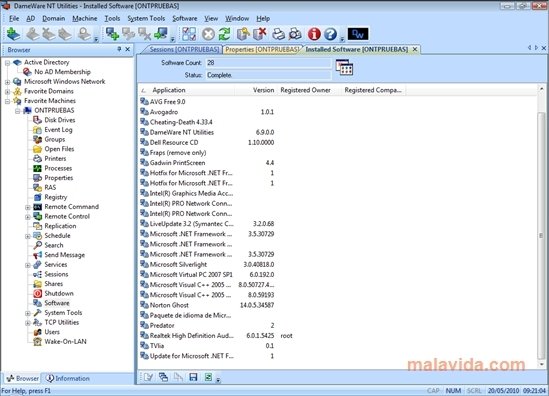549x396 pixels.
Task: Switch to Properties [ONTPRUEBAS] tab
Action: [263, 49]
